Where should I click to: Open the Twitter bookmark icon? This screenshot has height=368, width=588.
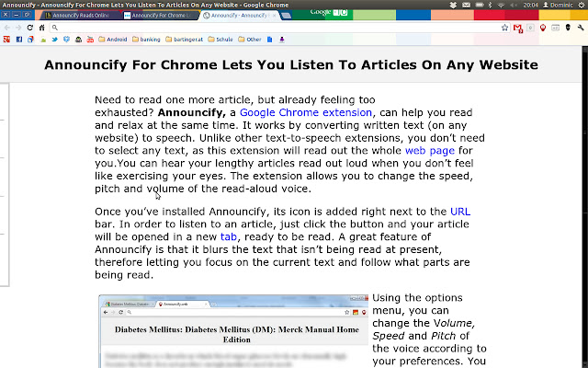tap(55, 39)
